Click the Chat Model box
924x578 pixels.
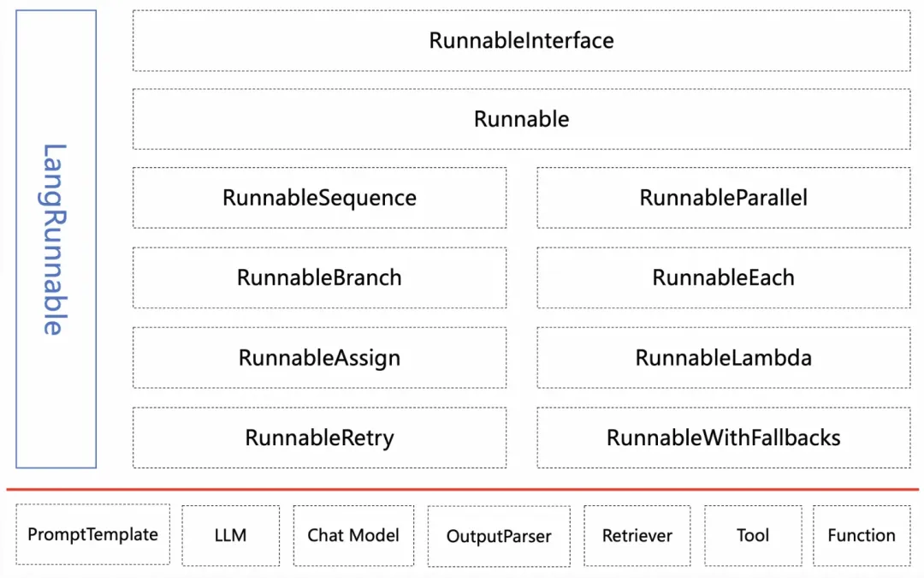tap(353, 535)
